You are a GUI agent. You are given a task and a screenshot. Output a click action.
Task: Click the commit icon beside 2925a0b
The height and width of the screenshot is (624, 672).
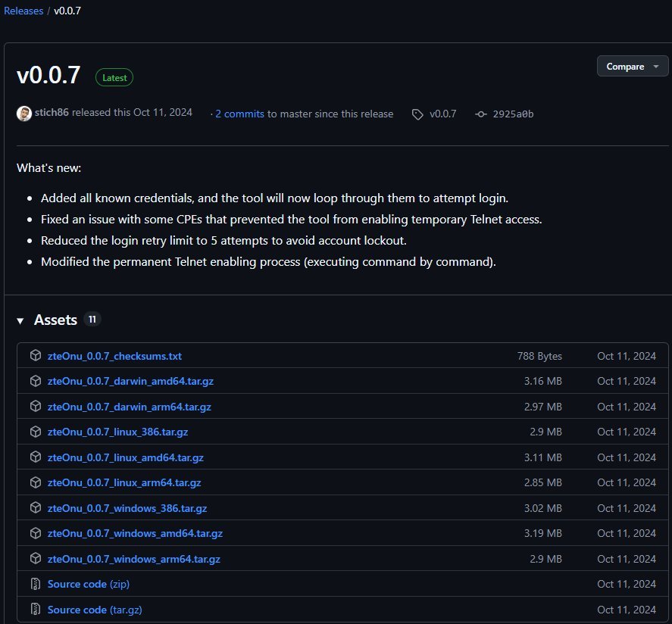tap(480, 114)
